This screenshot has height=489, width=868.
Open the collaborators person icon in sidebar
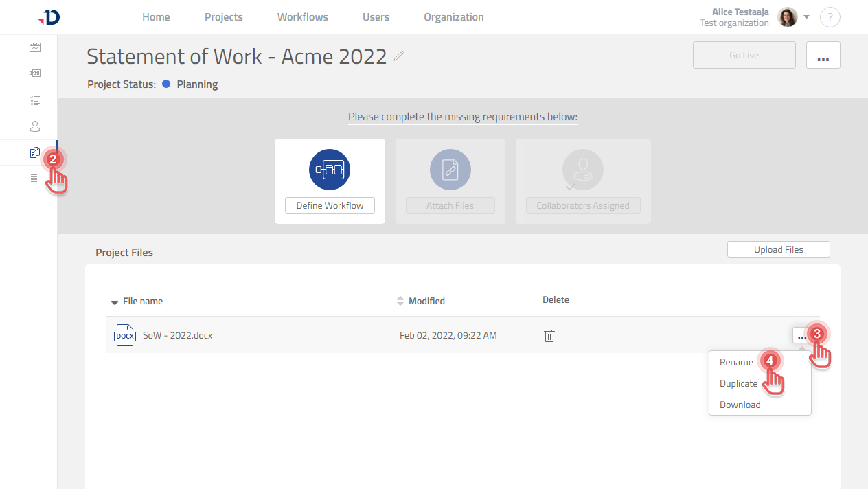coord(35,126)
